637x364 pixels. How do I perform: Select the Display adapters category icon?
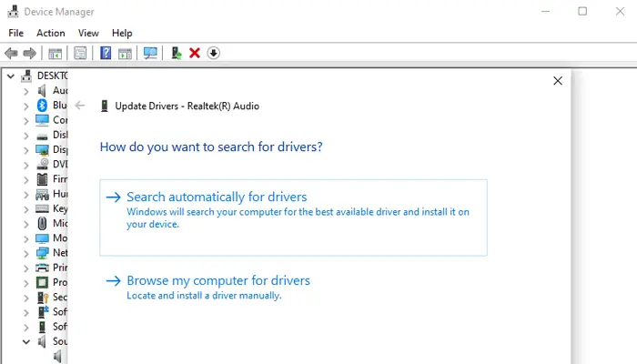coord(42,150)
